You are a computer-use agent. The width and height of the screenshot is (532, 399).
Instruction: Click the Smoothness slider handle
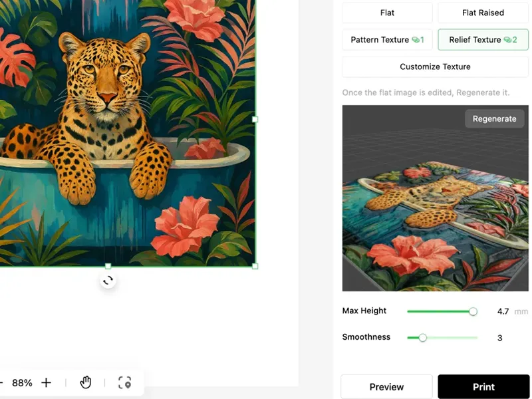pyautogui.click(x=422, y=338)
